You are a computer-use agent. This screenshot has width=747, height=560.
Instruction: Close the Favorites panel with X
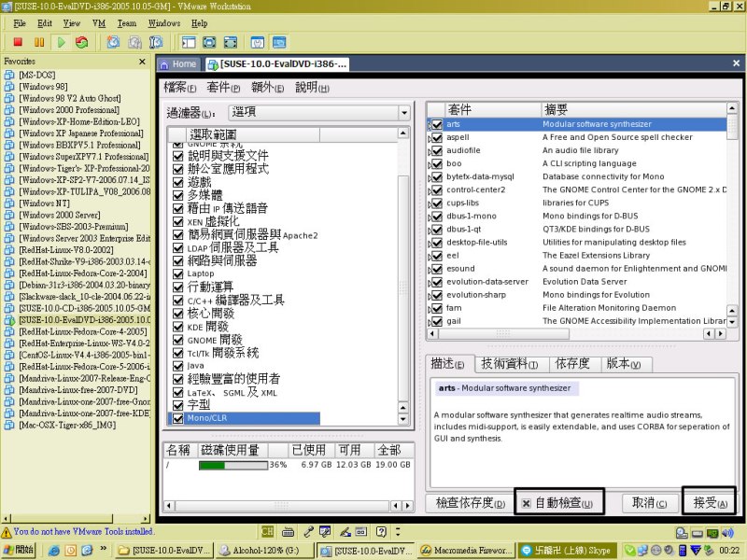pos(142,62)
